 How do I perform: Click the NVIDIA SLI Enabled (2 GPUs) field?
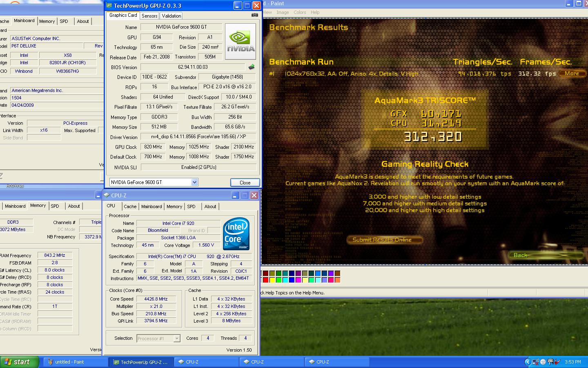198,167
